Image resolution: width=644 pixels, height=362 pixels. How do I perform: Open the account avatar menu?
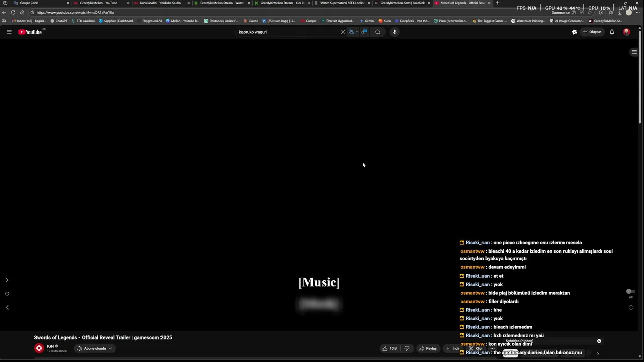click(x=626, y=32)
